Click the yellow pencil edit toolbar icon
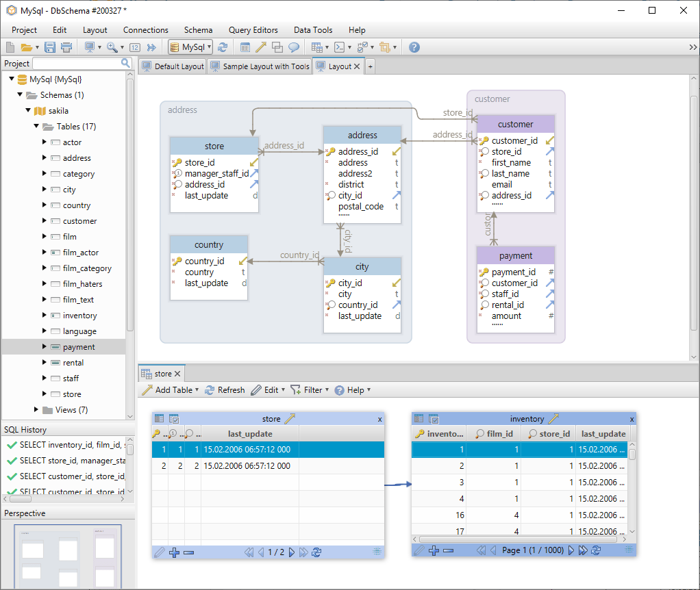 click(261, 47)
